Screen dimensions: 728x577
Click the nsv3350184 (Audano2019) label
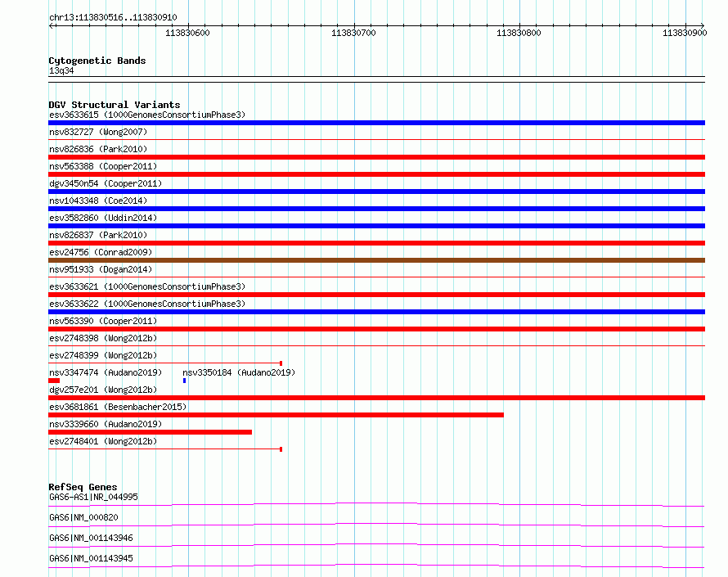[239, 372]
